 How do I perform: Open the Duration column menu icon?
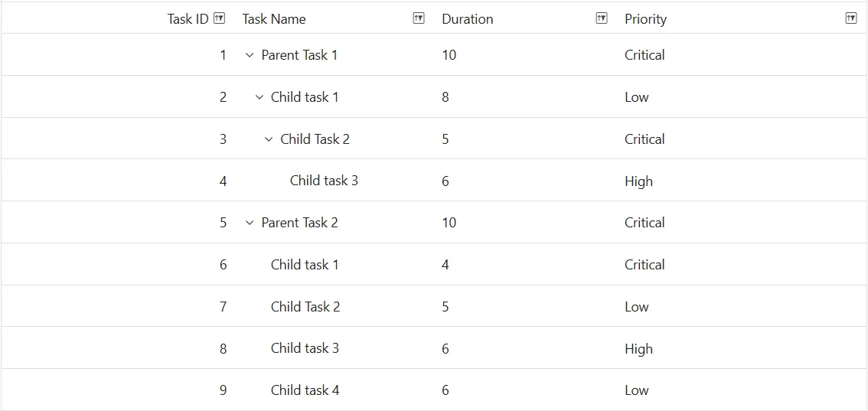(601, 18)
